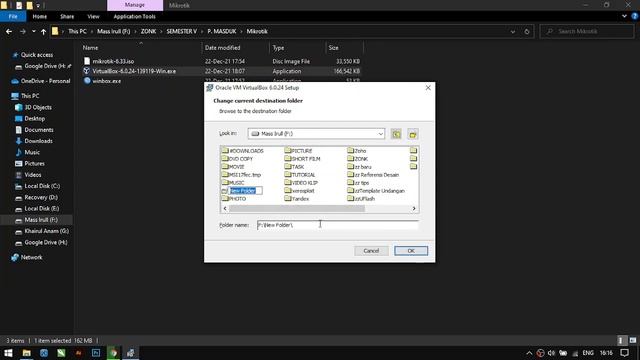Click SEMESTER V in the address breadcrumb
Image resolution: width=640 pixels, height=360 pixels.
point(181,31)
